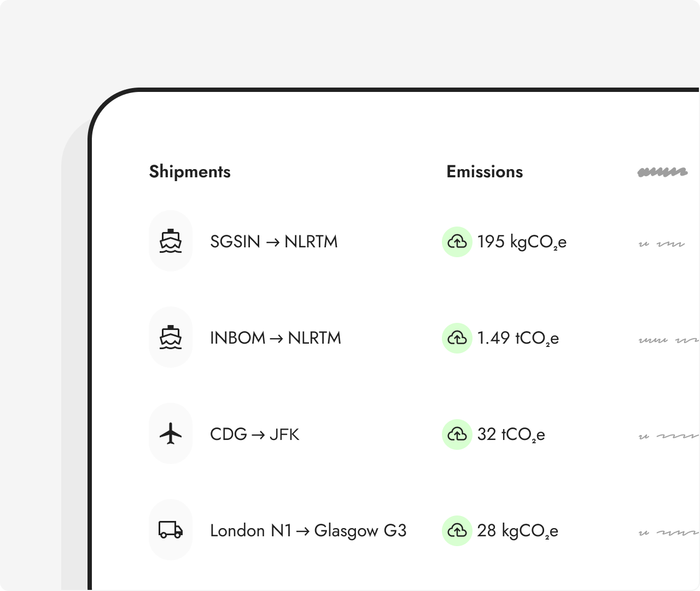700x591 pixels.
Task: Click the ship icon for INBOM shipment
Action: pyautogui.click(x=171, y=337)
